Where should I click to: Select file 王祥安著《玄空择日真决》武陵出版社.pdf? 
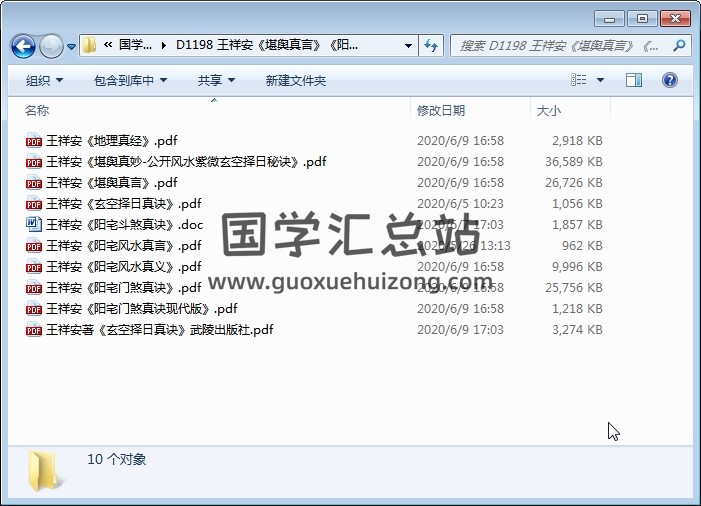click(x=160, y=329)
